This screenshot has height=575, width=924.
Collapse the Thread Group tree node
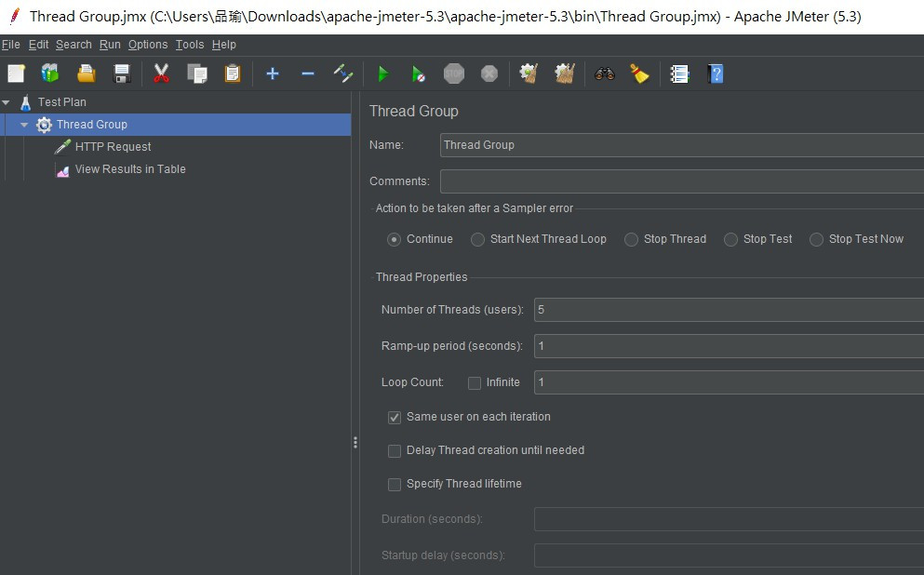[24, 125]
